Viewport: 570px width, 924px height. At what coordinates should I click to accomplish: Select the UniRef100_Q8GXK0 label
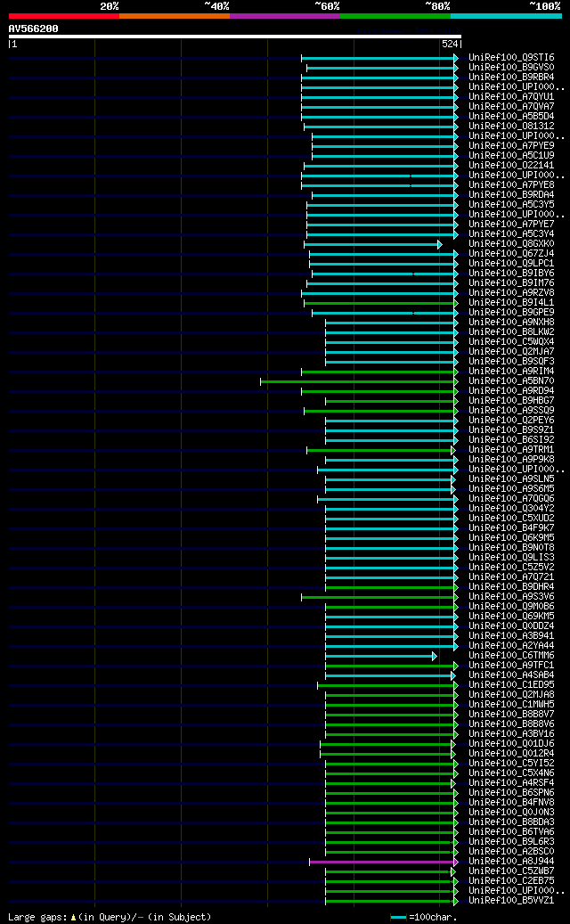point(511,244)
